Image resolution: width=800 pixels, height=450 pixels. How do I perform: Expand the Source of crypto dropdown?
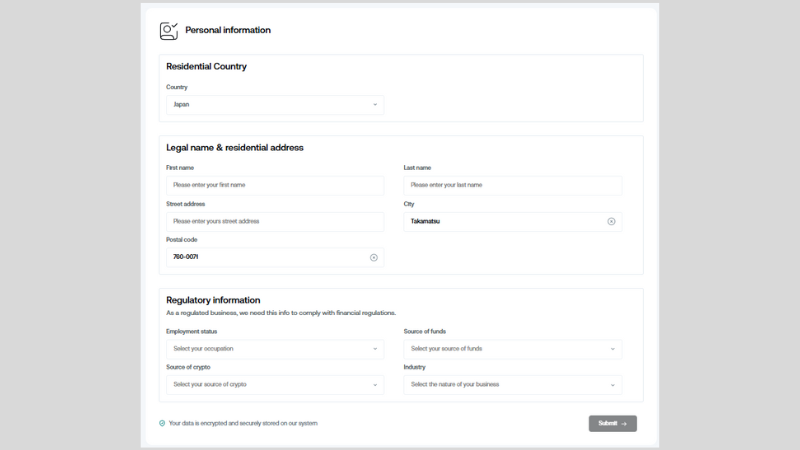pyautogui.click(x=275, y=385)
